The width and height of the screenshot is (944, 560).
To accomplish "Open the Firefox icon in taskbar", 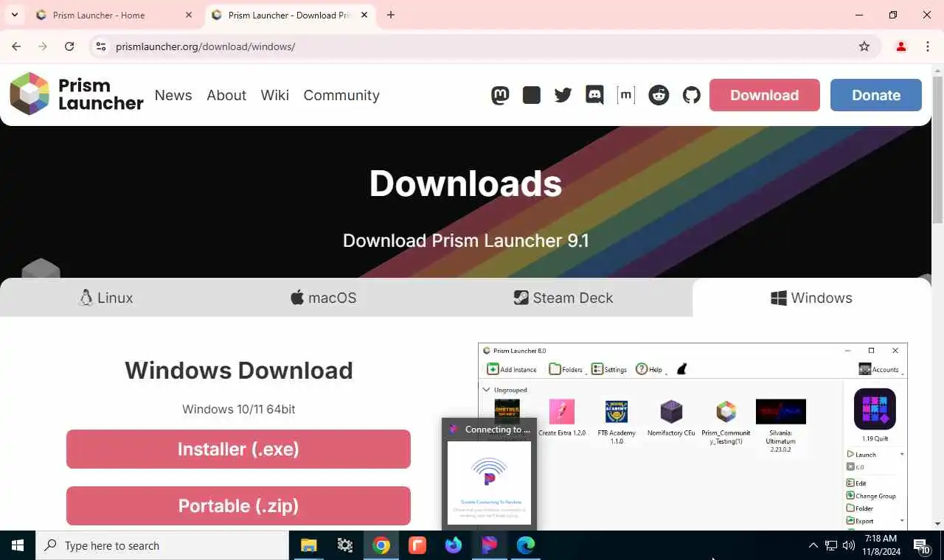I will [x=454, y=545].
